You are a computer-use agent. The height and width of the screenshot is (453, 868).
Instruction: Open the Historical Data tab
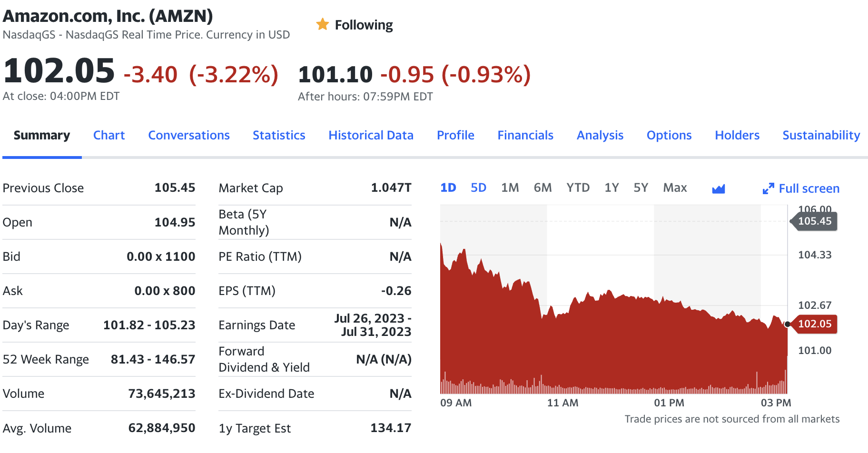pos(370,135)
